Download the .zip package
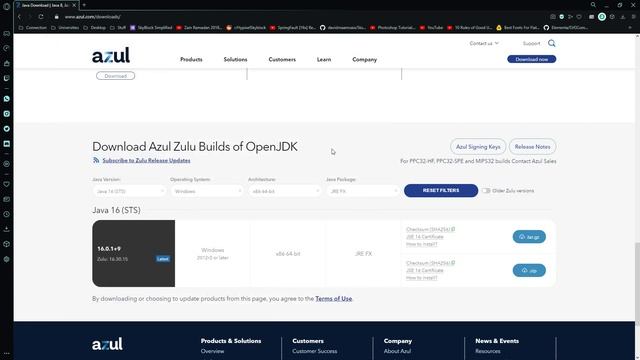 (529, 270)
